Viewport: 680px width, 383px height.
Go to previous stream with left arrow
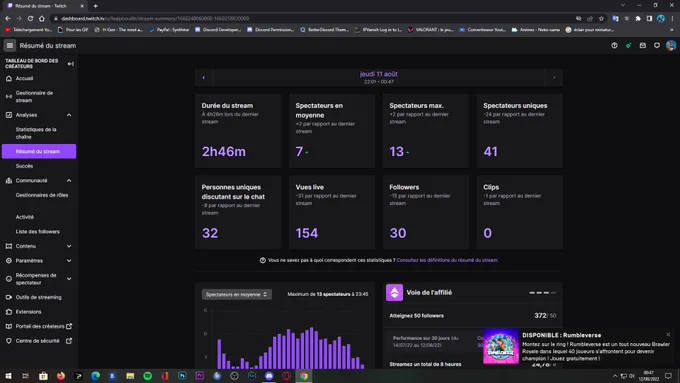pos(204,78)
